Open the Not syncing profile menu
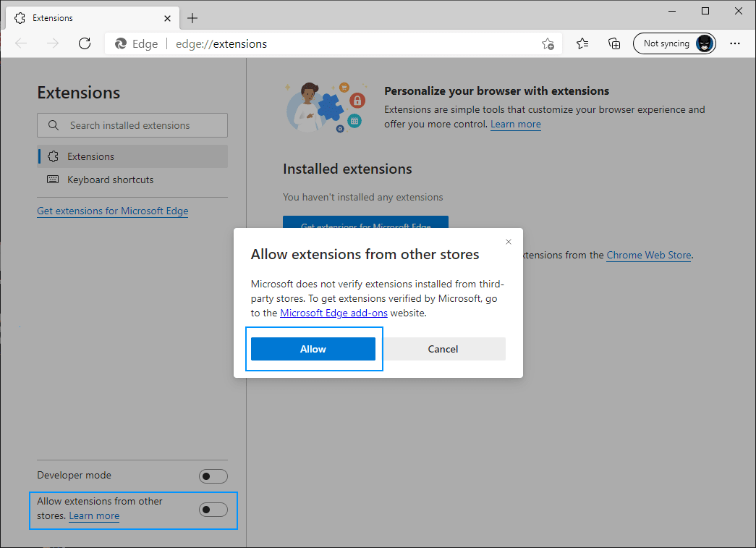This screenshot has height=548, width=756. (674, 43)
